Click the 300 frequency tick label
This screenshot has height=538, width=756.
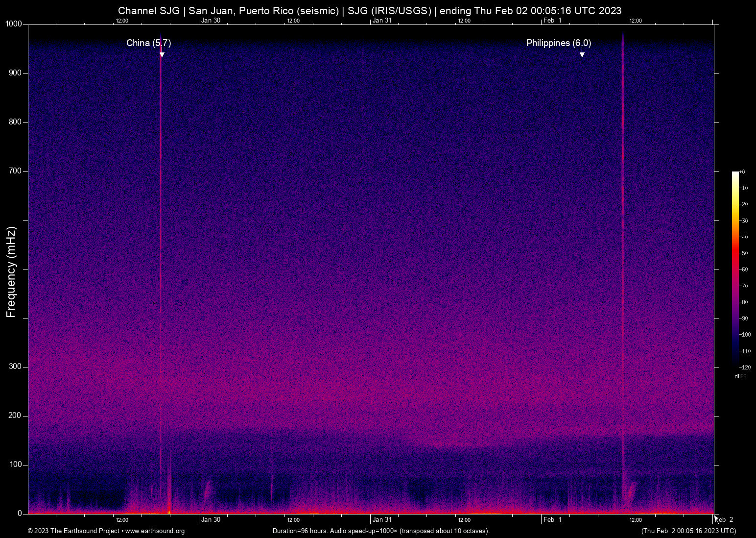15,367
